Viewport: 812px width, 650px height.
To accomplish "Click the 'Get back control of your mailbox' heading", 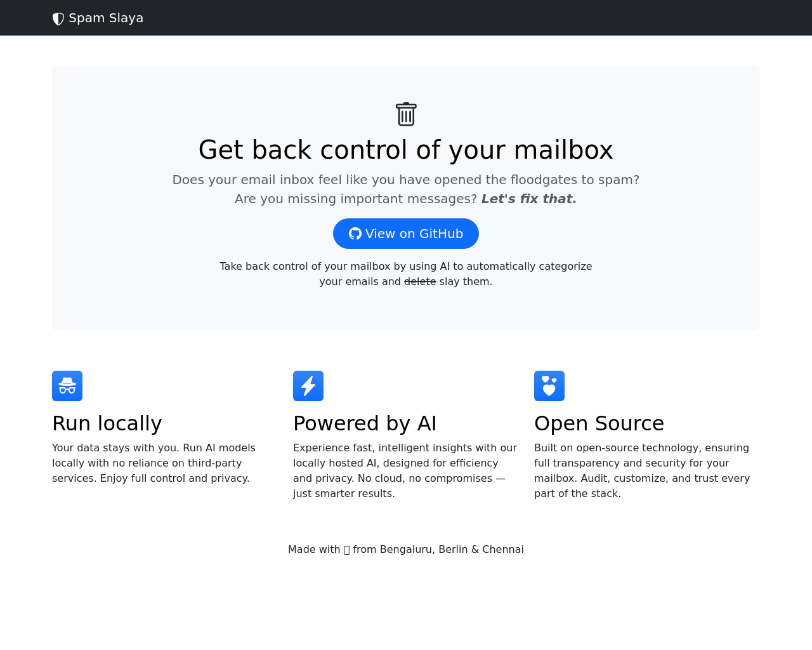I will [x=406, y=150].
